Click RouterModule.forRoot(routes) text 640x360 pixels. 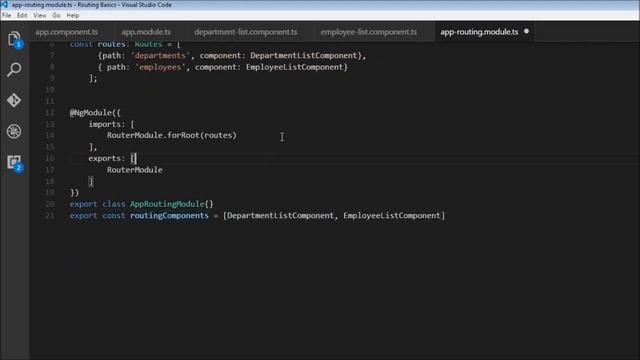171,135
